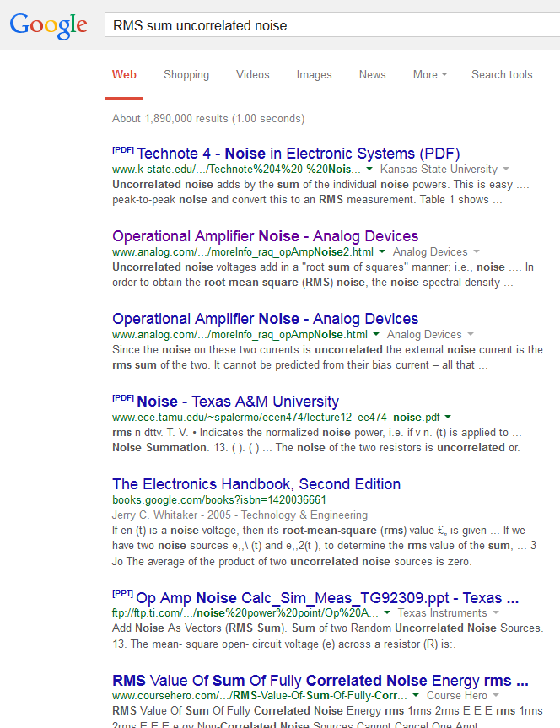Switch to the Shopping tab

pos(186,75)
